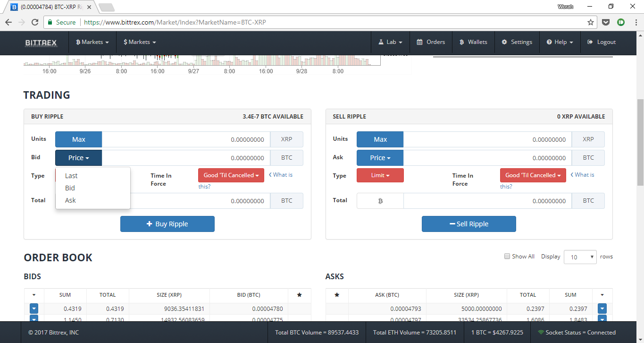
Task: Open Wallets from the navbar
Action: pos(473,42)
